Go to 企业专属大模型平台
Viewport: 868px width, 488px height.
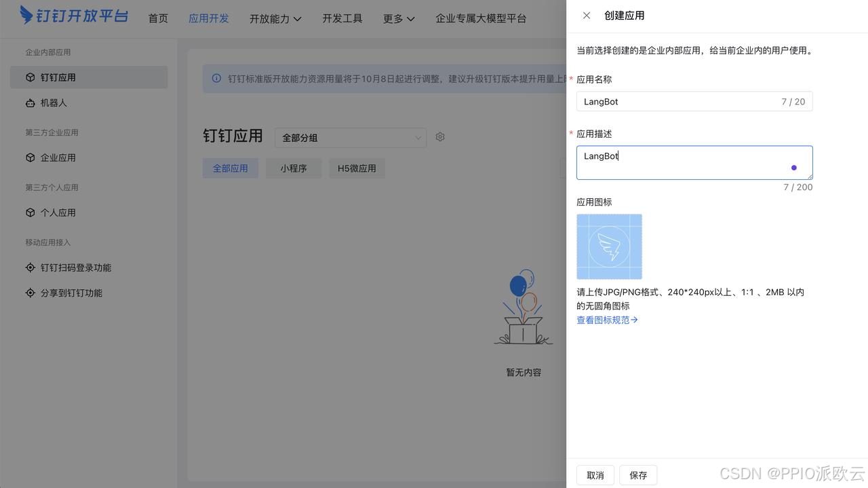point(481,18)
